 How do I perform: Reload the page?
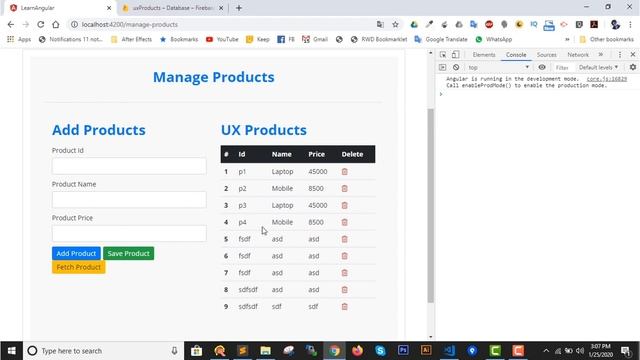[40, 24]
